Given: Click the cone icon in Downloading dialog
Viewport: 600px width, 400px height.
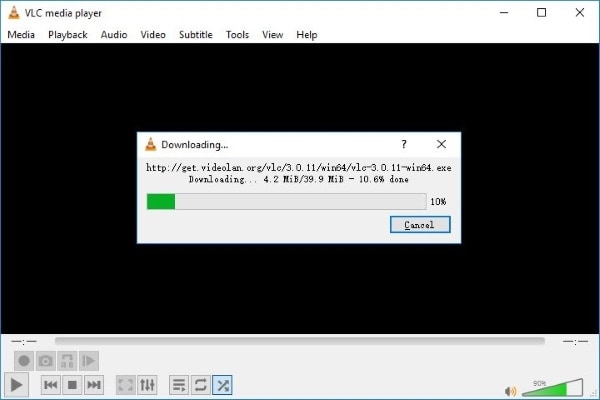Looking at the screenshot, I should (x=151, y=144).
